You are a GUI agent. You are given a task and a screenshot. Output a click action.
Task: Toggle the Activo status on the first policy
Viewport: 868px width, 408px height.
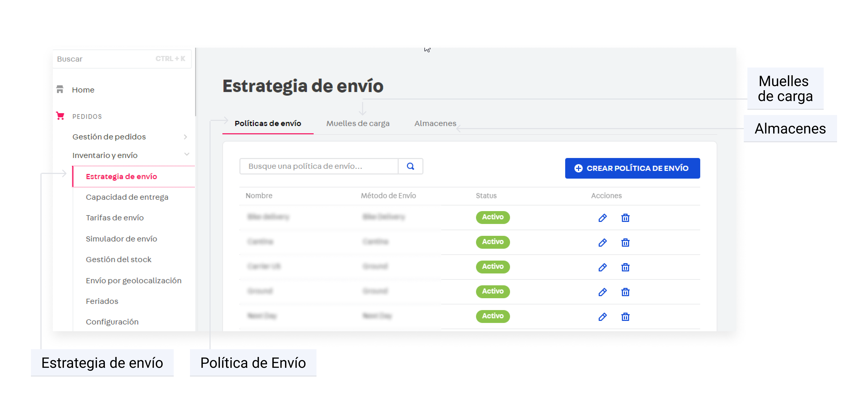(x=493, y=218)
